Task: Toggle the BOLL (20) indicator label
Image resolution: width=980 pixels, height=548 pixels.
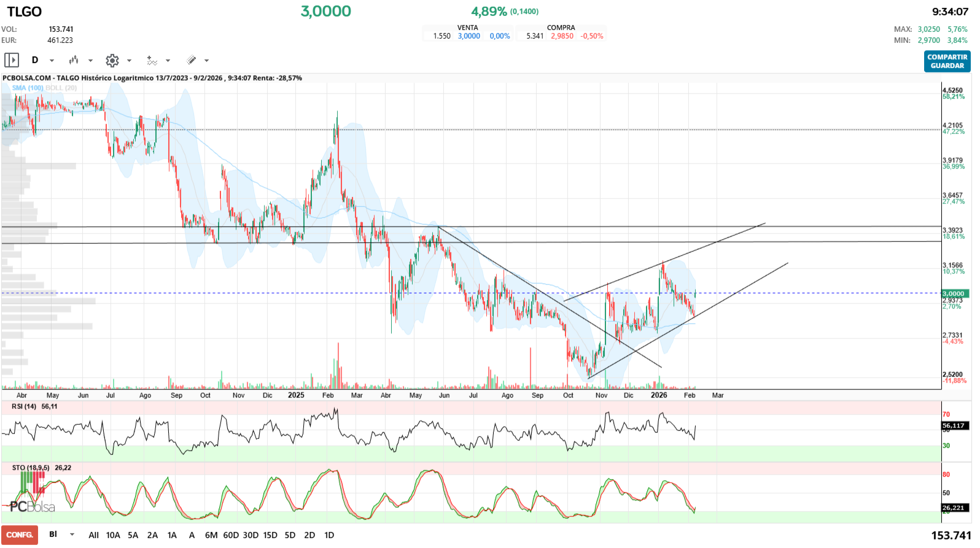Action: pyautogui.click(x=61, y=88)
